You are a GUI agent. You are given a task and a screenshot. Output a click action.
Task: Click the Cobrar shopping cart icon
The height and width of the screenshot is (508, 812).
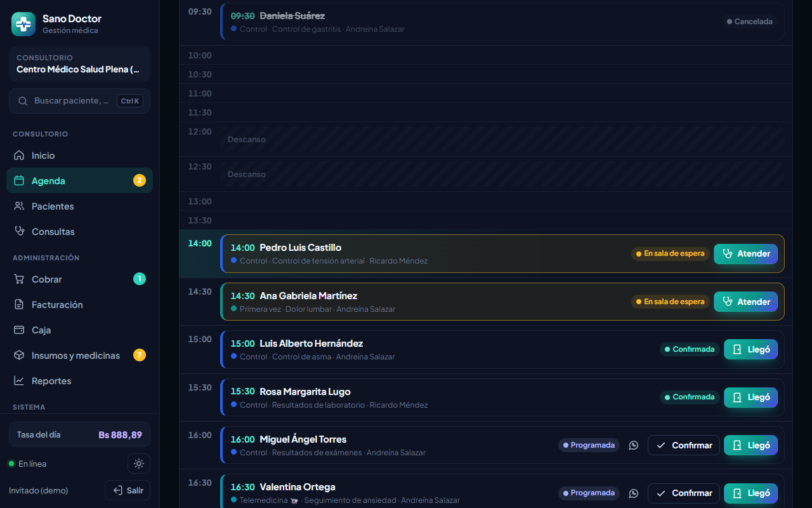[19, 279]
